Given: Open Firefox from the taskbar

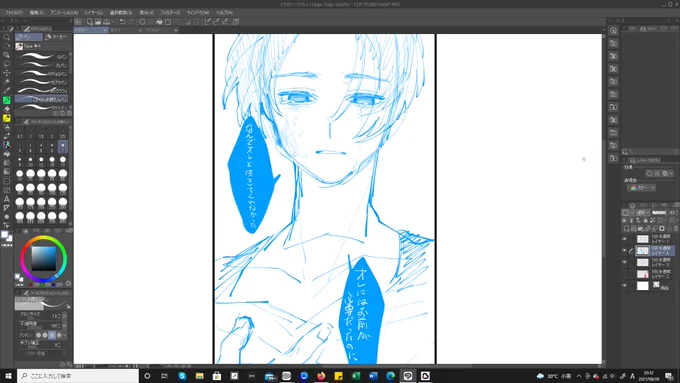Looking at the screenshot, I should (x=321, y=376).
